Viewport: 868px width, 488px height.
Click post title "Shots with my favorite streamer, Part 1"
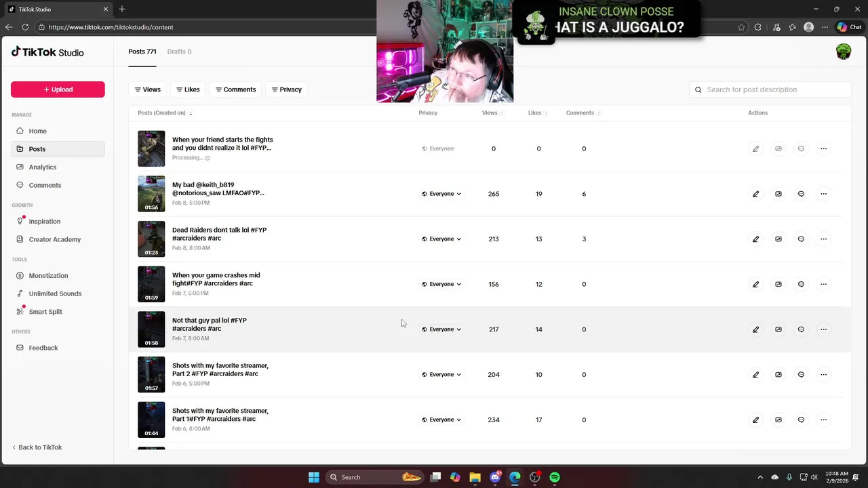[220, 415]
